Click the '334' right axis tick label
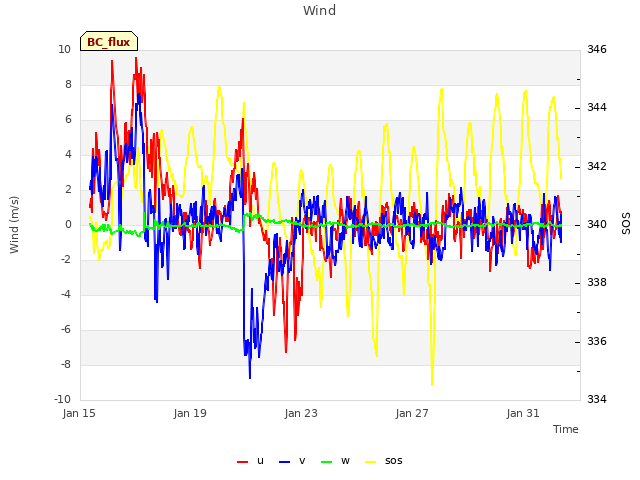The height and width of the screenshot is (480, 640). [597, 399]
